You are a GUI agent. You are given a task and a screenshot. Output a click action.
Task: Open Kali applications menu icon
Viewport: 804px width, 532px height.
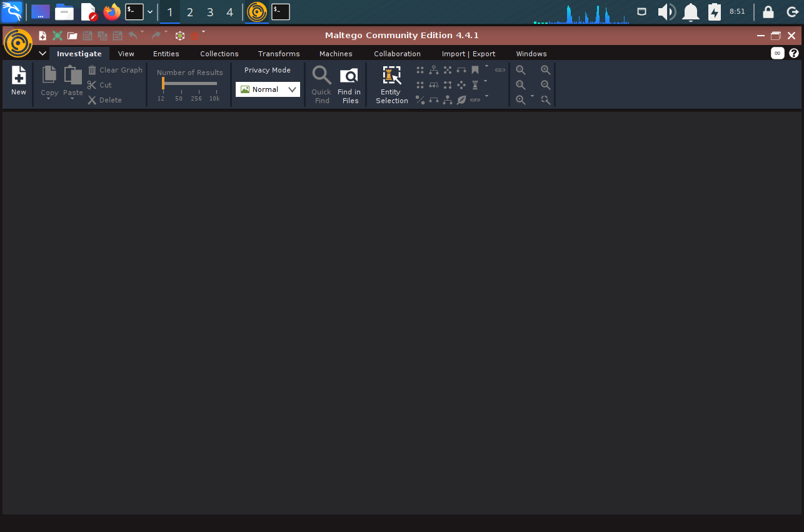(12, 12)
